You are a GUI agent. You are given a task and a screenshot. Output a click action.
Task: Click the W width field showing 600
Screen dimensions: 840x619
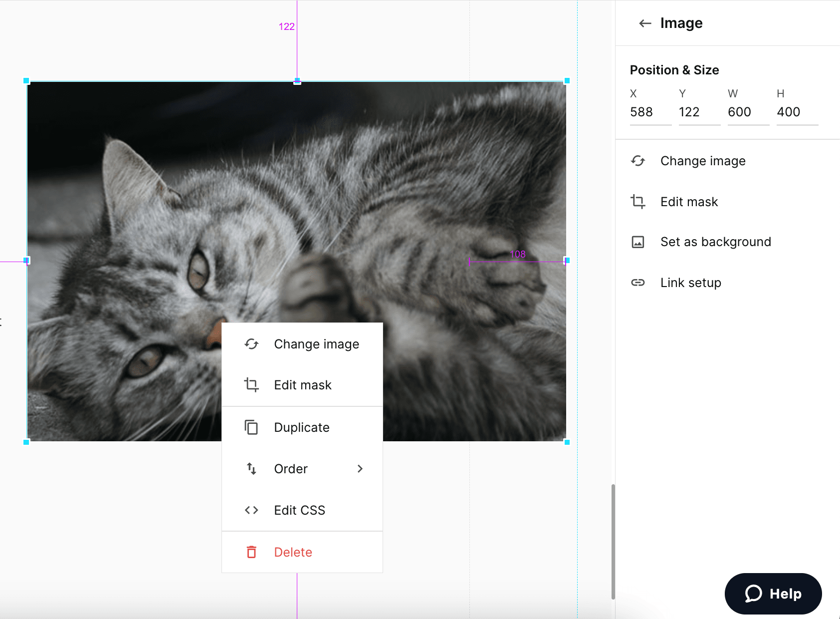coord(749,112)
